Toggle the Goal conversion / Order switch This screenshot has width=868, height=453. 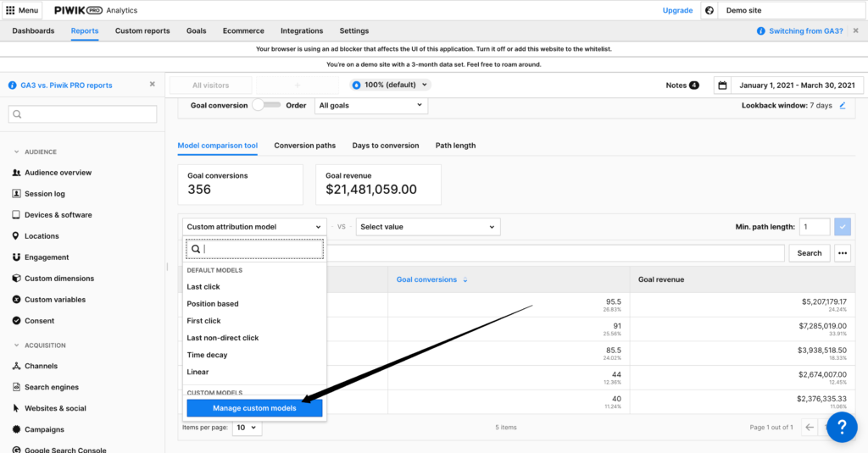[266, 106]
